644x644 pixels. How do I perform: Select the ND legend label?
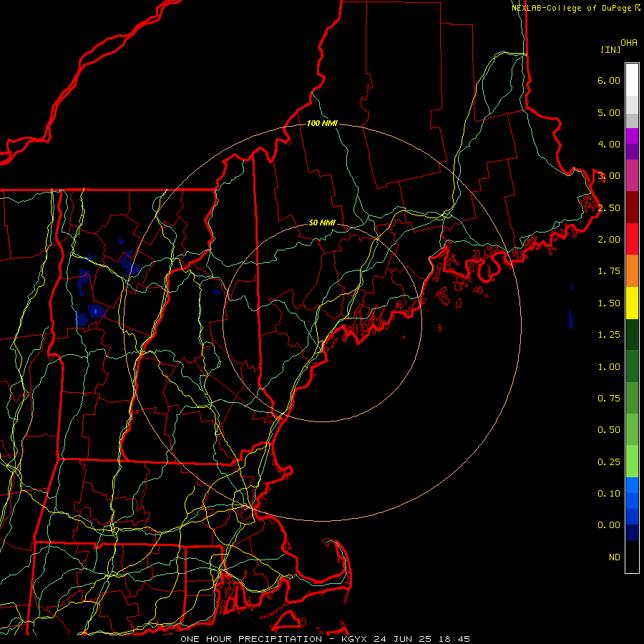[x=615, y=557]
